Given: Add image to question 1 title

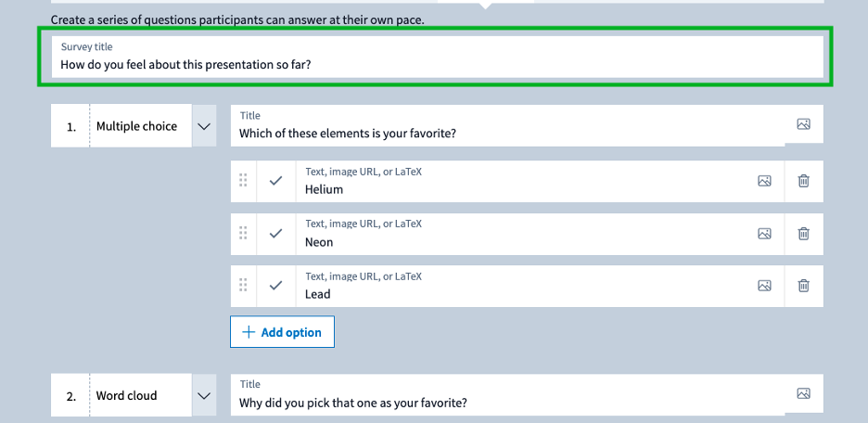Looking at the screenshot, I should pyautogui.click(x=804, y=124).
